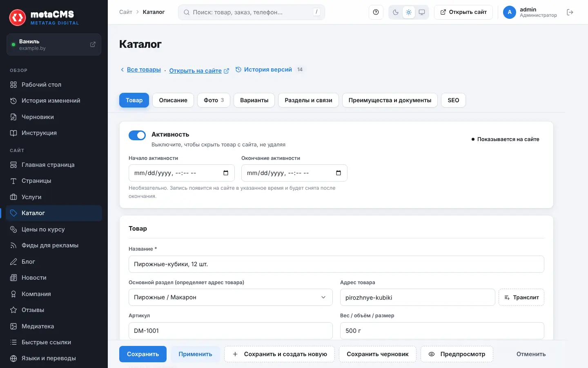The image size is (588, 368).
Task: Click Сохранить и создать новую
Action: pyautogui.click(x=279, y=354)
